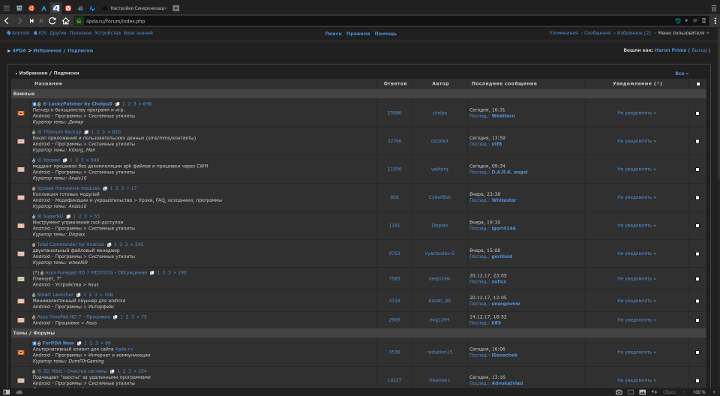The image size is (720, 396).
Task: Open notification dropdown for SD Maid row
Action: point(636,380)
